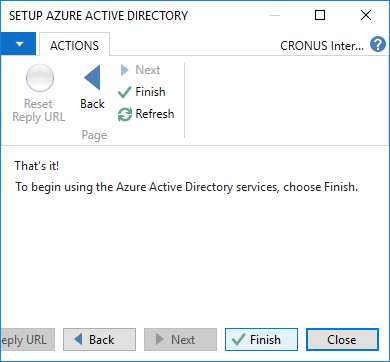The width and height of the screenshot is (390, 362).
Task: Click the "That's it!" heading text
Action: point(37,166)
